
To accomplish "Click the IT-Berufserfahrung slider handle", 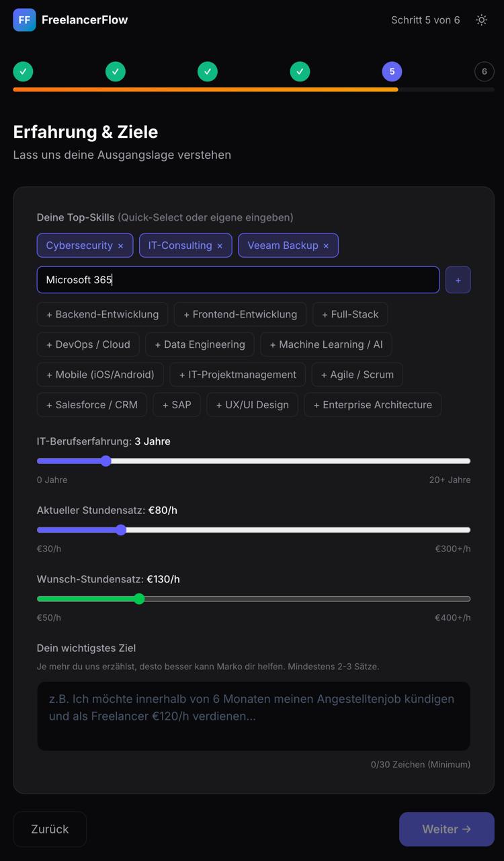I will [x=106, y=461].
